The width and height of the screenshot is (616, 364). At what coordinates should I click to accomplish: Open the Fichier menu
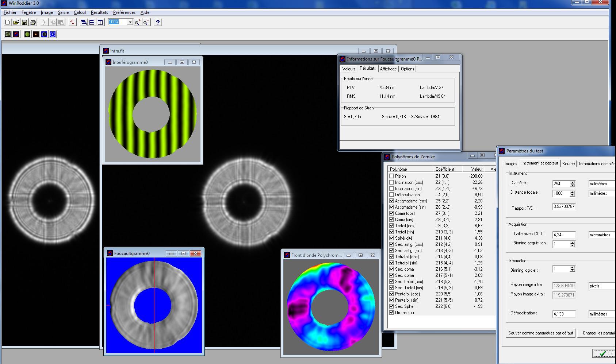click(x=10, y=12)
